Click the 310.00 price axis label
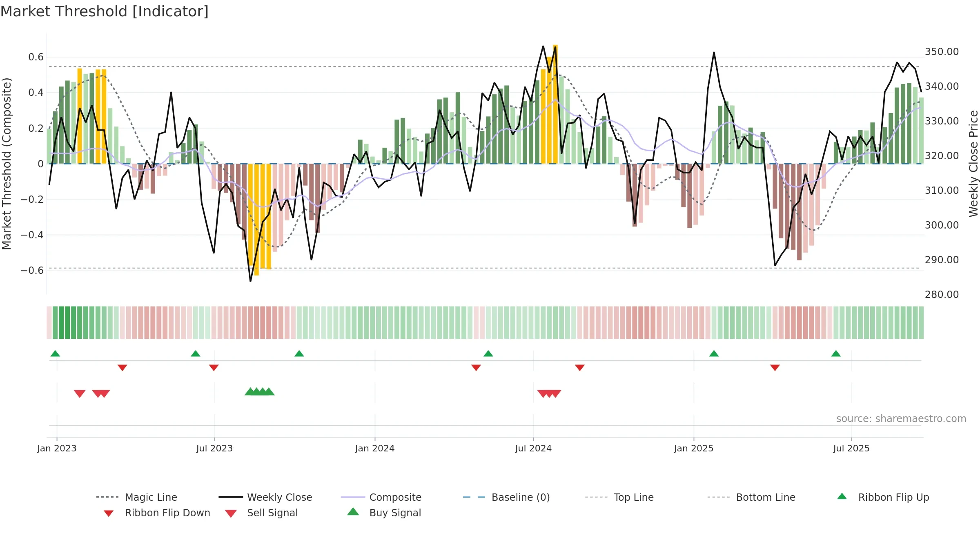The image size is (980, 551). coord(942,191)
